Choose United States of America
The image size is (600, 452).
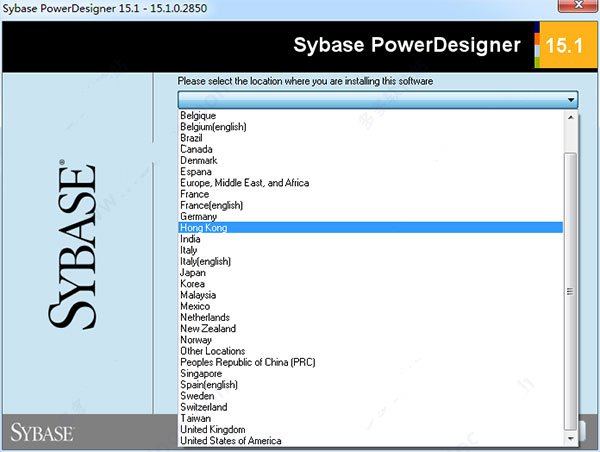pyautogui.click(x=370, y=441)
